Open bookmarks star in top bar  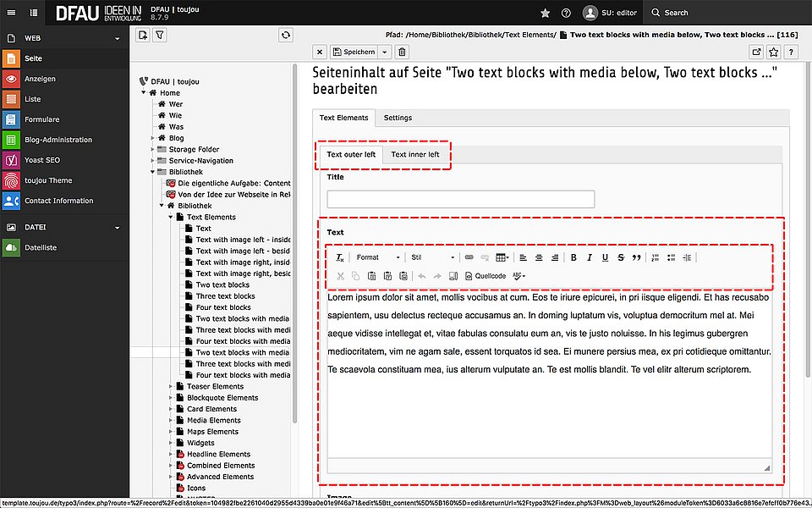[545, 13]
